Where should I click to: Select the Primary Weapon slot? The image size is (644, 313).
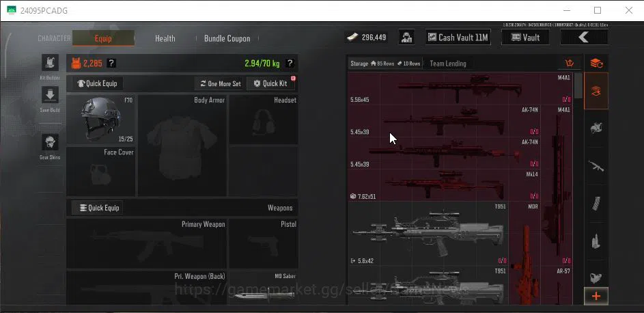pos(146,243)
